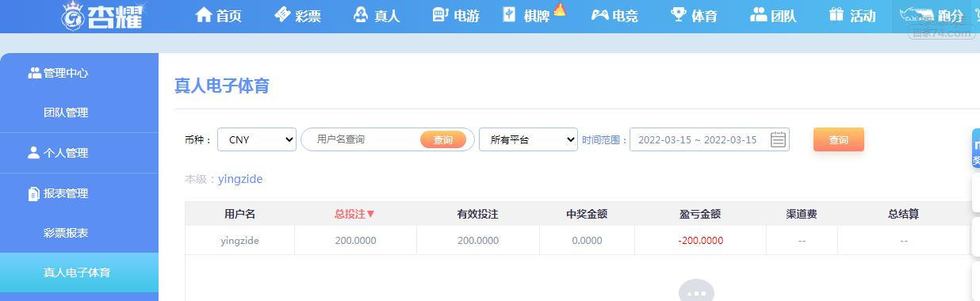Click the 体育 trophy icon

point(678,15)
